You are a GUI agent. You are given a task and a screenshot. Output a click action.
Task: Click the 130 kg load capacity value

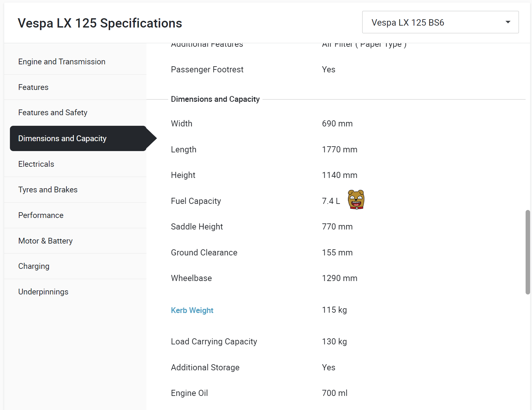(x=334, y=342)
